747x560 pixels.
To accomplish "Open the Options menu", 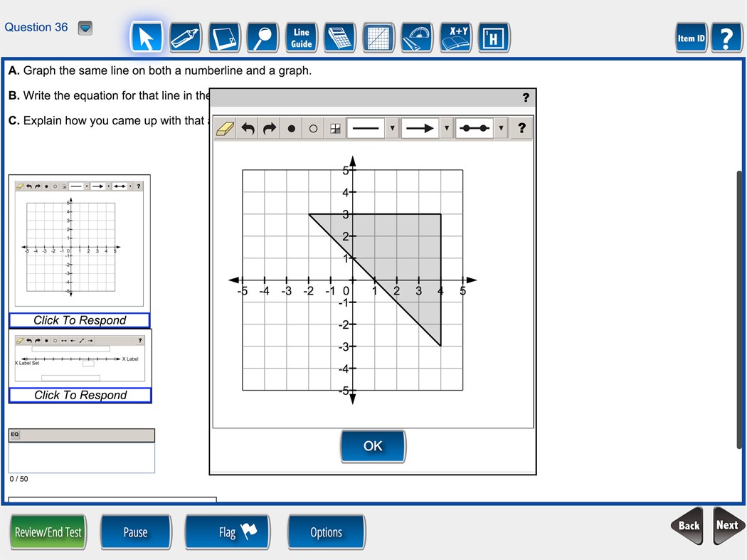I will pos(326,532).
